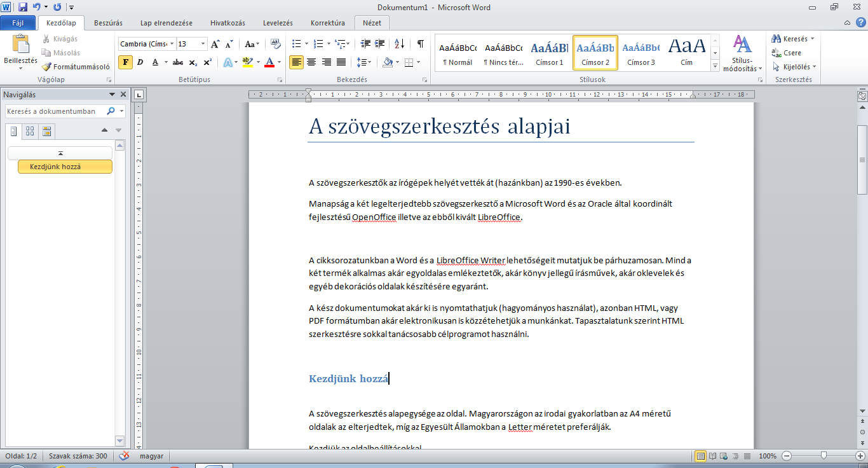The width and height of the screenshot is (868, 468).
Task: Apply the Normál style
Action: click(458, 53)
